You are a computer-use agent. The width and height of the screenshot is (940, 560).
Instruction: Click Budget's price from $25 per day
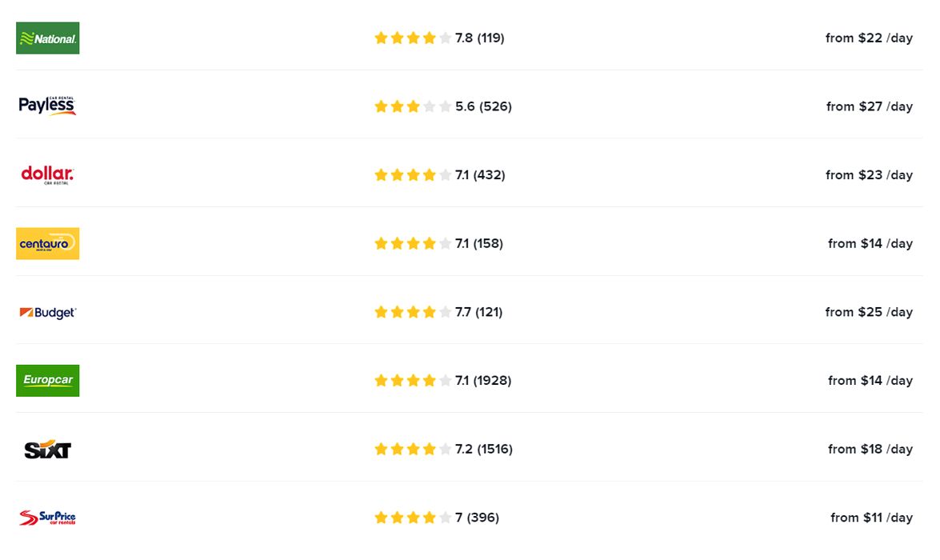(x=869, y=312)
